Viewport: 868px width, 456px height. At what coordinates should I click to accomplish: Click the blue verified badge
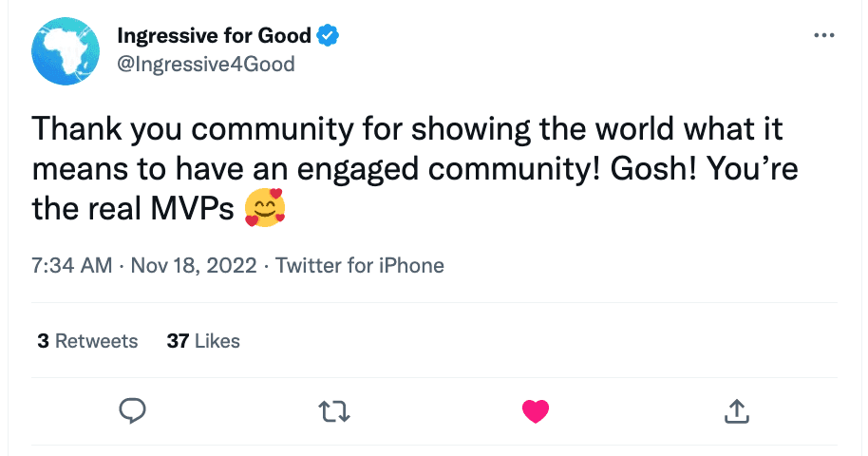[x=329, y=37]
